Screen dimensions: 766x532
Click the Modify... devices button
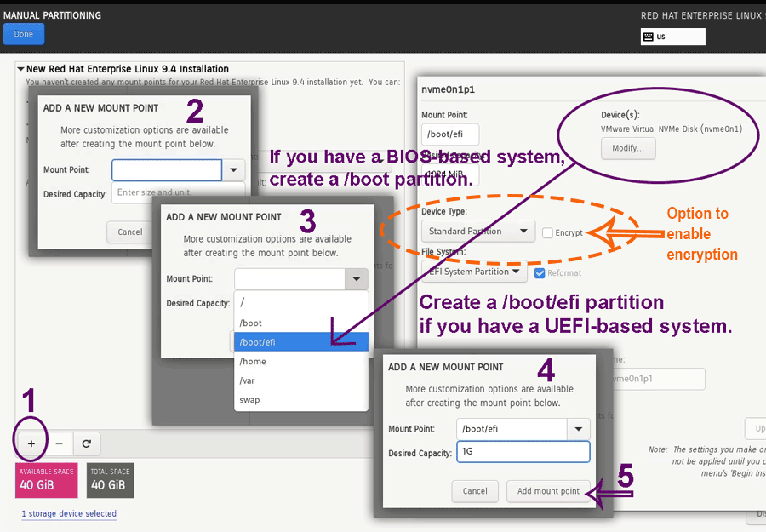click(628, 148)
